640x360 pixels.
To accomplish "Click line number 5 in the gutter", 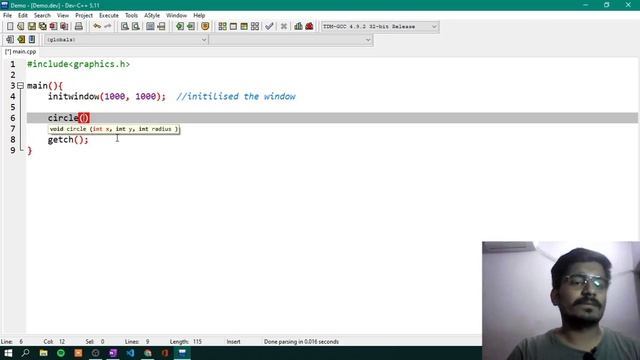I will 13,107.
